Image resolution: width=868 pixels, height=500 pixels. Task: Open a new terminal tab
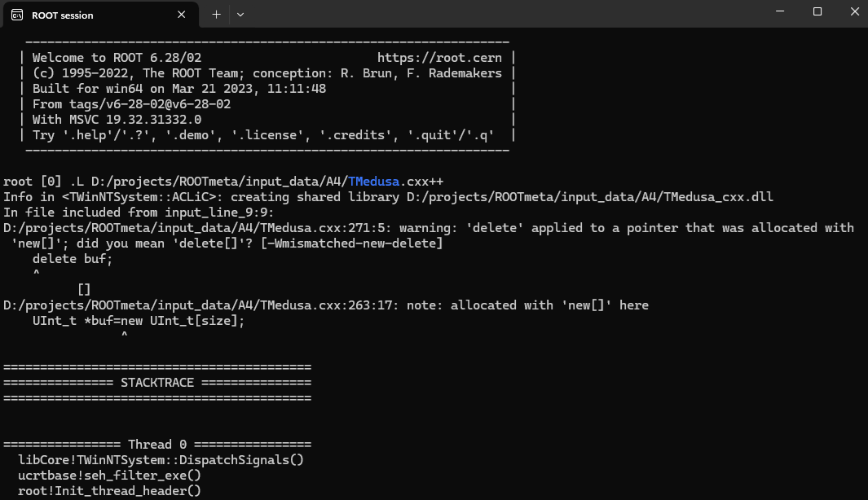[x=216, y=14]
